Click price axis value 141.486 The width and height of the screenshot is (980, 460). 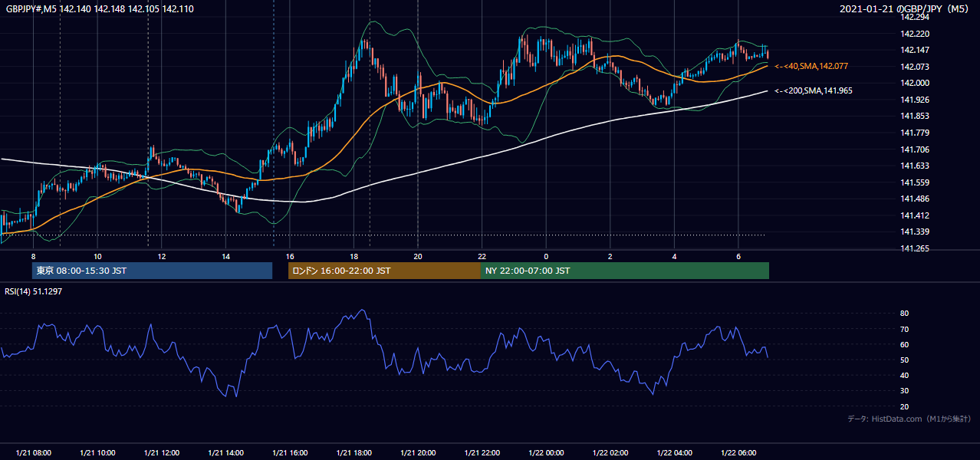(915, 199)
